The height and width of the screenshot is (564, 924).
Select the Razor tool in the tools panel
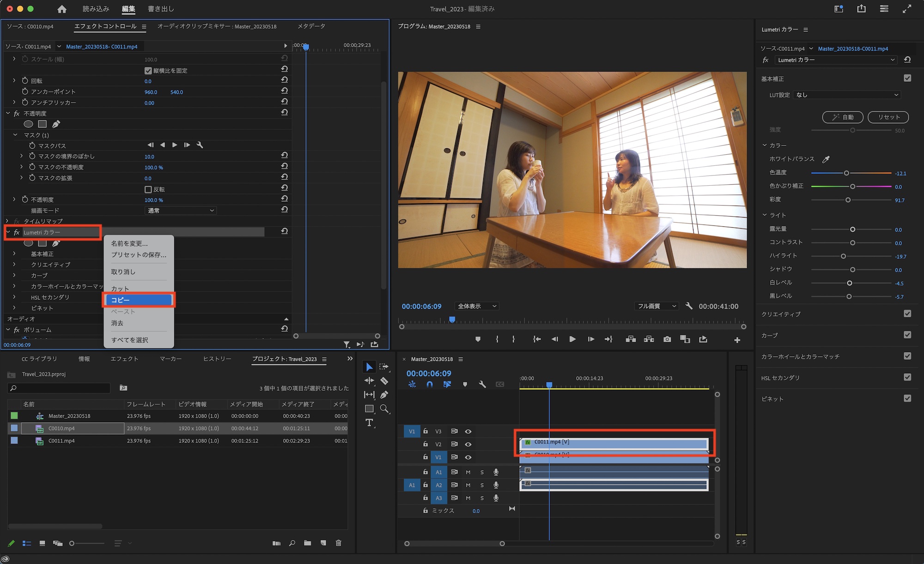click(384, 381)
